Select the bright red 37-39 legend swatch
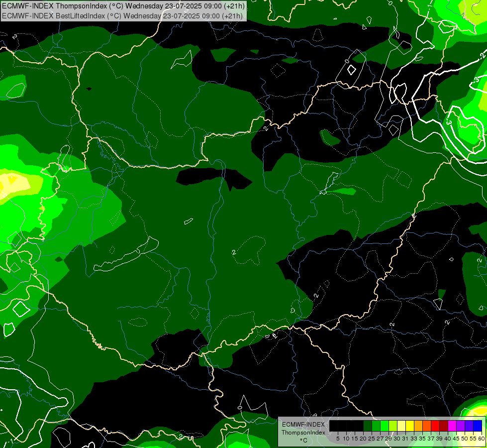This screenshot has height=448, width=487. click(435, 426)
